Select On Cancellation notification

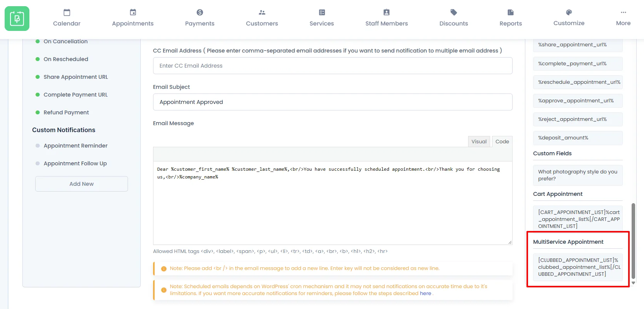66,41
